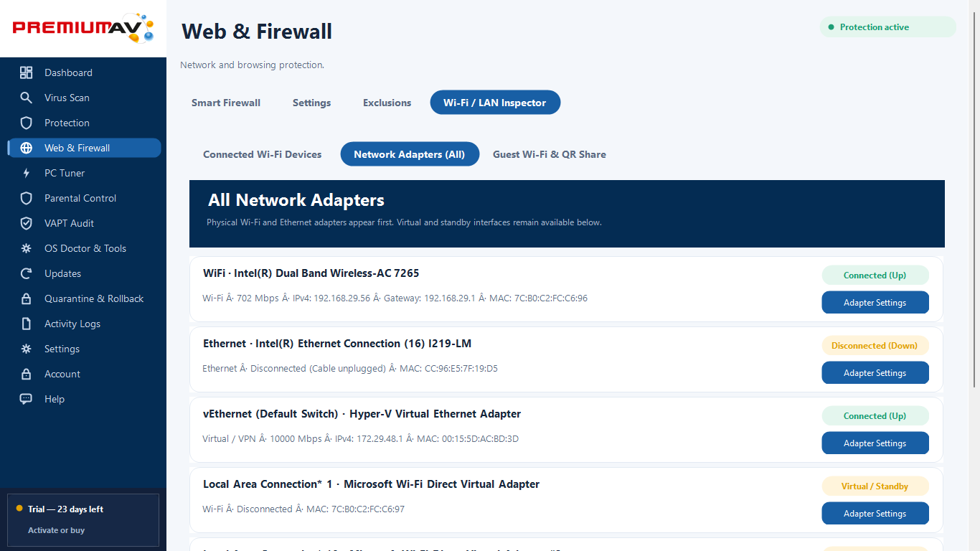The image size is (980, 551).
Task: Select OS Doctor & Tools menu item
Action: pos(84,248)
